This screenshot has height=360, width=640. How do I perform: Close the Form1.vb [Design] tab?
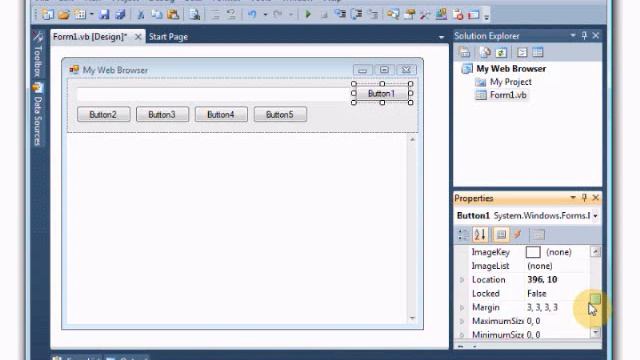138,37
